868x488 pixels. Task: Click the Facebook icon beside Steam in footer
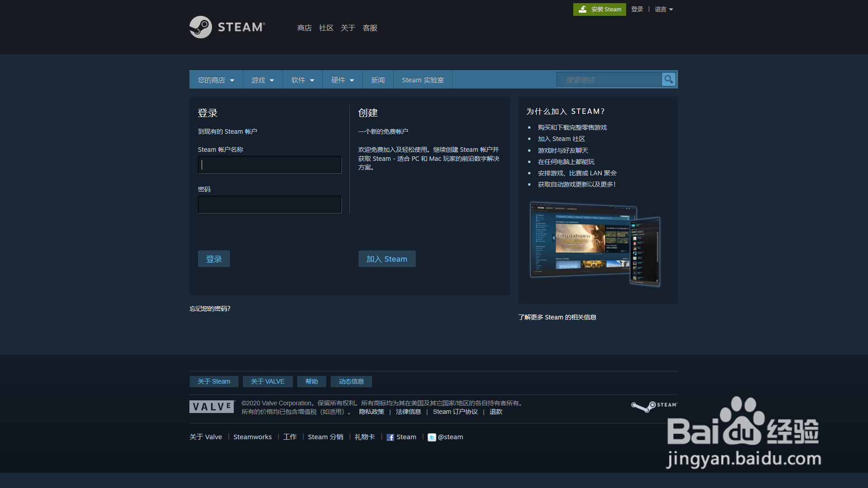tap(390, 437)
